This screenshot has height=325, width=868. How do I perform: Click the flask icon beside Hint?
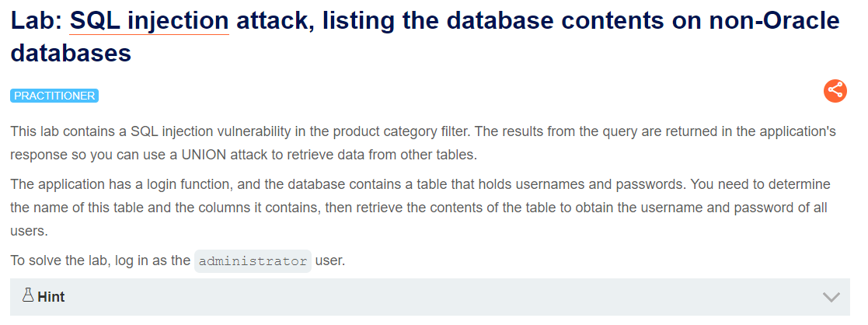(x=28, y=295)
